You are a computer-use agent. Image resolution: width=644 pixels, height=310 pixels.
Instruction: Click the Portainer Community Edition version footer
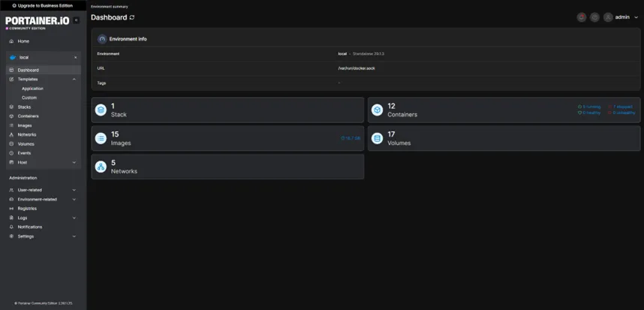[43, 303]
